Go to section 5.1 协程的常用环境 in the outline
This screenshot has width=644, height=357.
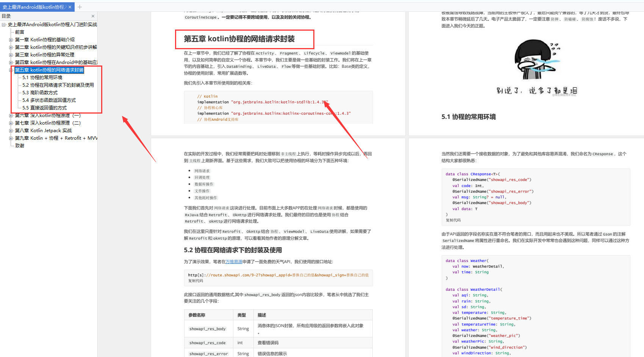42,77
